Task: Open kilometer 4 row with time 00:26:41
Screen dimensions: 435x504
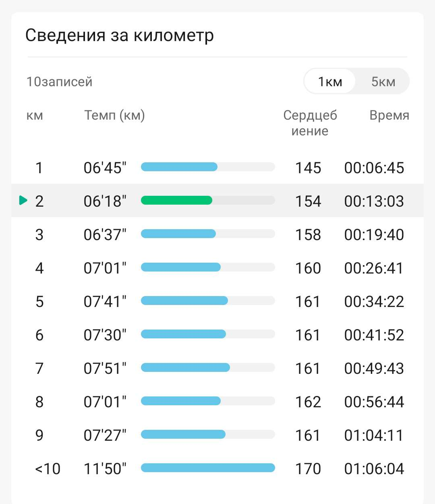Action: pos(217,268)
